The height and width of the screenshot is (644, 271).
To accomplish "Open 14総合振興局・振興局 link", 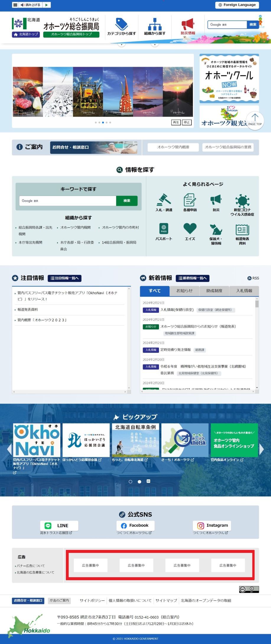I will click(119, 242).
